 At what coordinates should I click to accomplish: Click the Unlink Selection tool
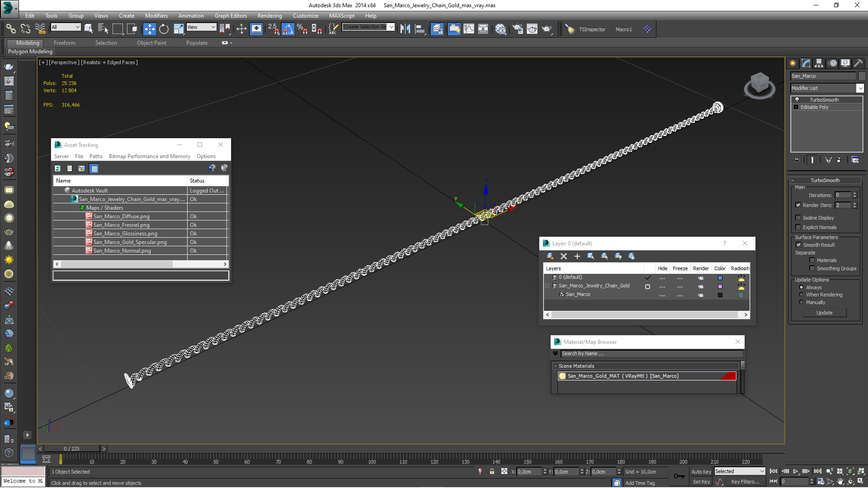25,29
